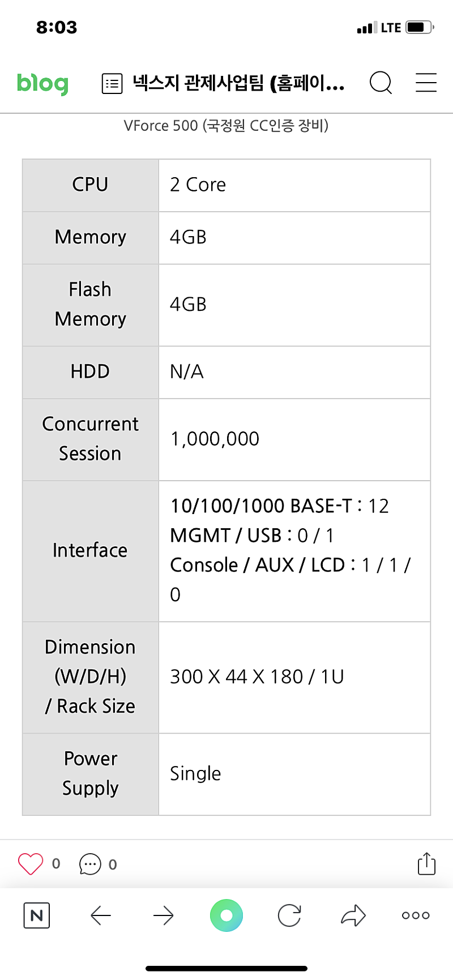
Task: Go to Naver home N button
Action: [37, 915]
